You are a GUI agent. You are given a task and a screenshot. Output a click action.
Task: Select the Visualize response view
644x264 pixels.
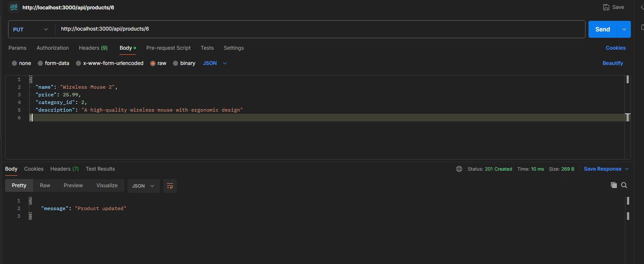coord(107,185)
